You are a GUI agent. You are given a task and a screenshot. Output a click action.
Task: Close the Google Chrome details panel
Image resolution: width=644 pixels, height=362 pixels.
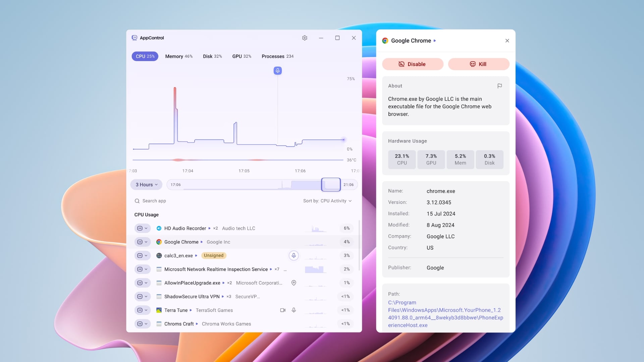(x=507, y=41)
